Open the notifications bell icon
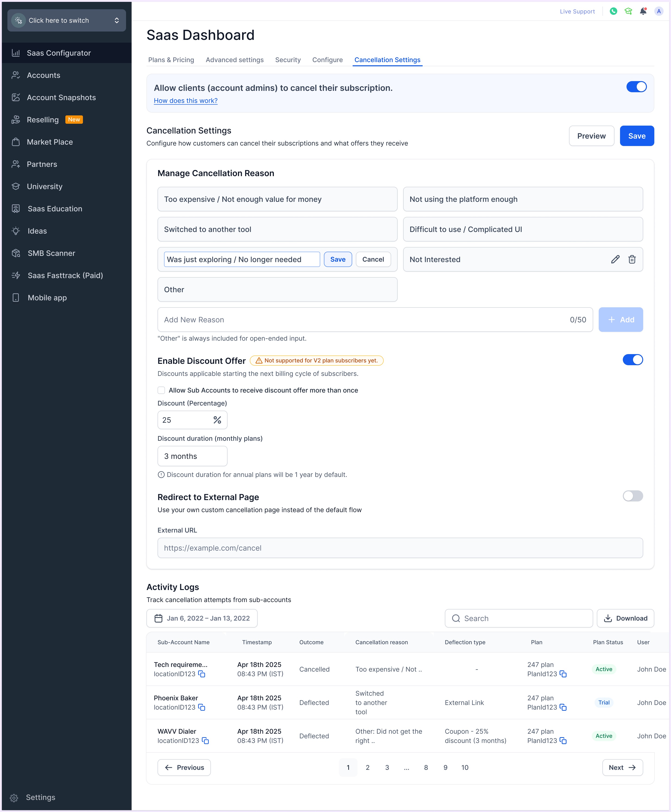 pyautogui.click(x=643, y=11)
